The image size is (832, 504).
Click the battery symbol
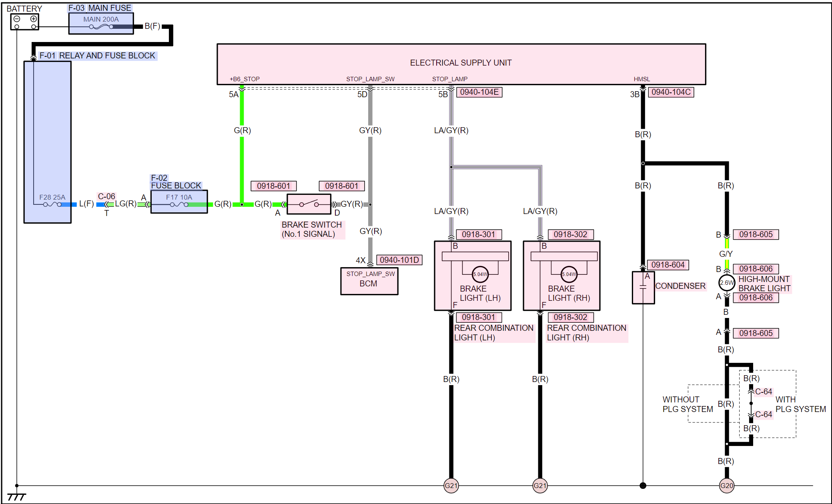[25, 22]
